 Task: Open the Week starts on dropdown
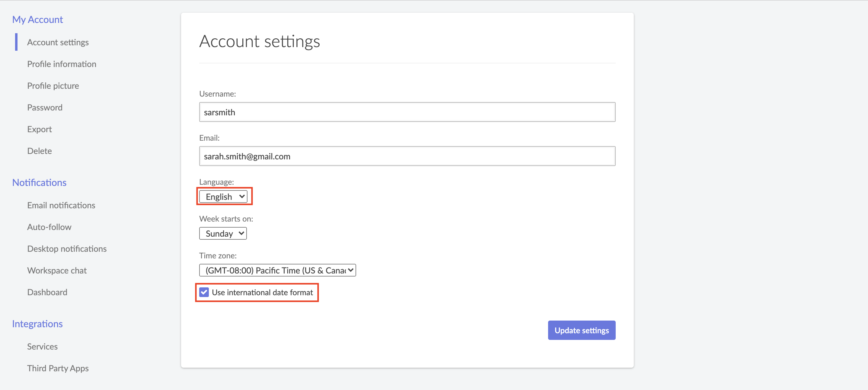[224, 233]
